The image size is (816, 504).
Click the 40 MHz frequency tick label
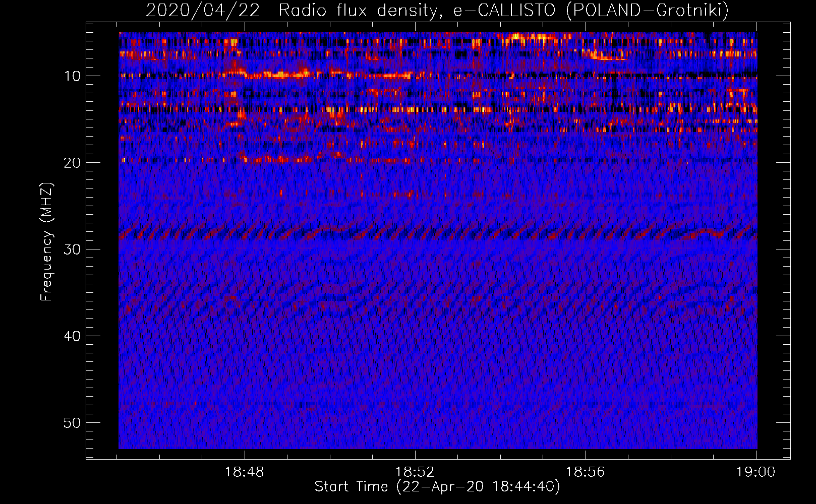click(x=73, y=336)
